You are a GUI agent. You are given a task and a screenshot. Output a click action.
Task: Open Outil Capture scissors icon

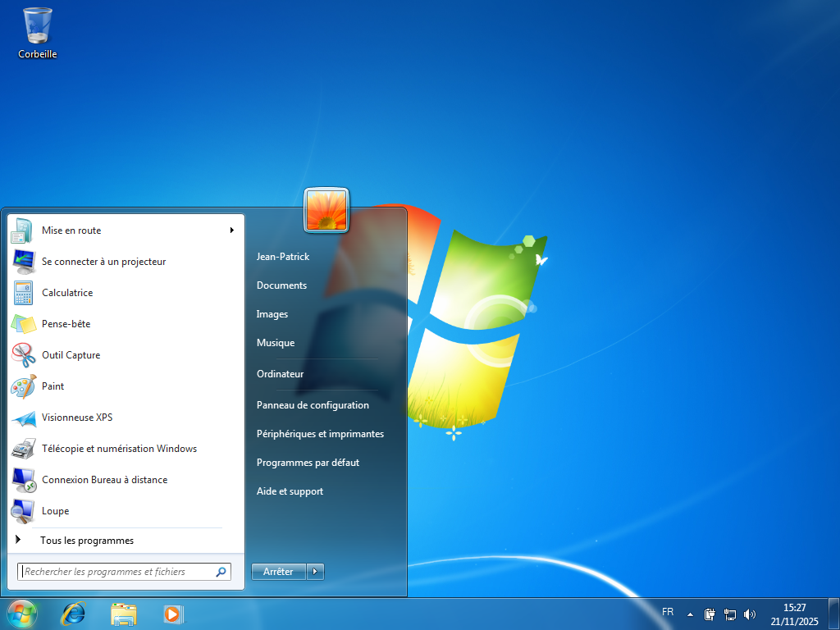[x=23, y=355]
